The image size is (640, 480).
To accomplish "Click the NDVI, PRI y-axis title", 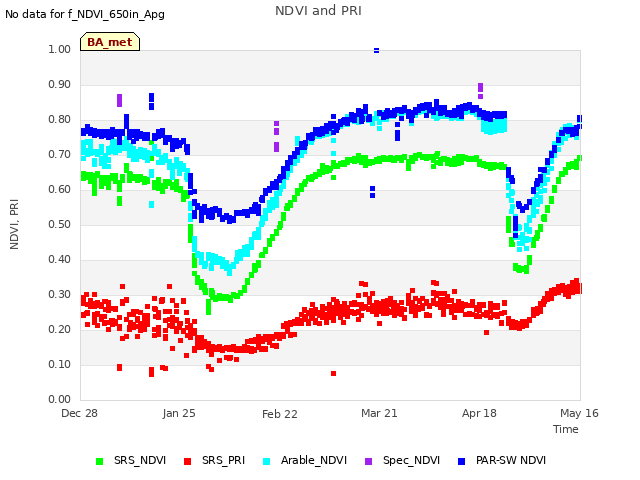I will pyautogui.click(x=14, y=224).
